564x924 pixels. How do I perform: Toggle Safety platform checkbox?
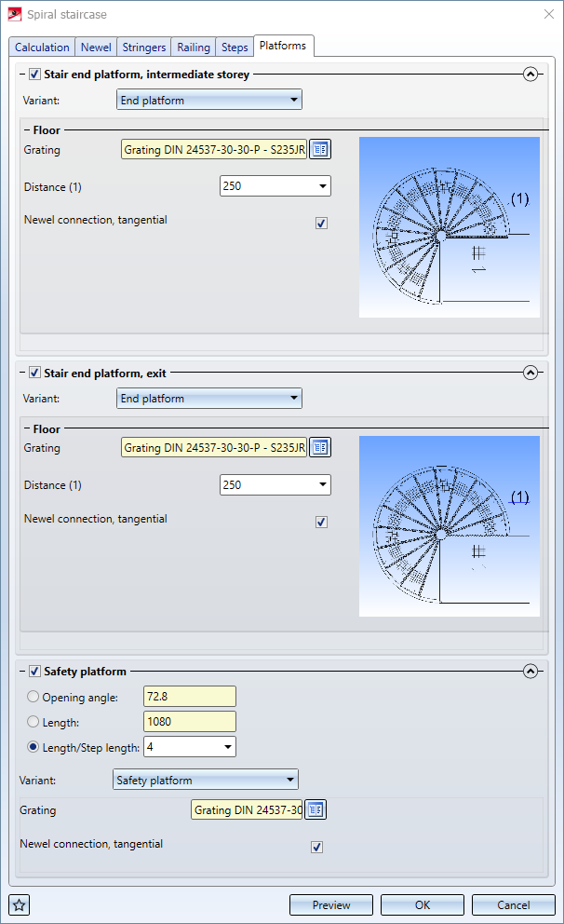(x=35, y=671)
